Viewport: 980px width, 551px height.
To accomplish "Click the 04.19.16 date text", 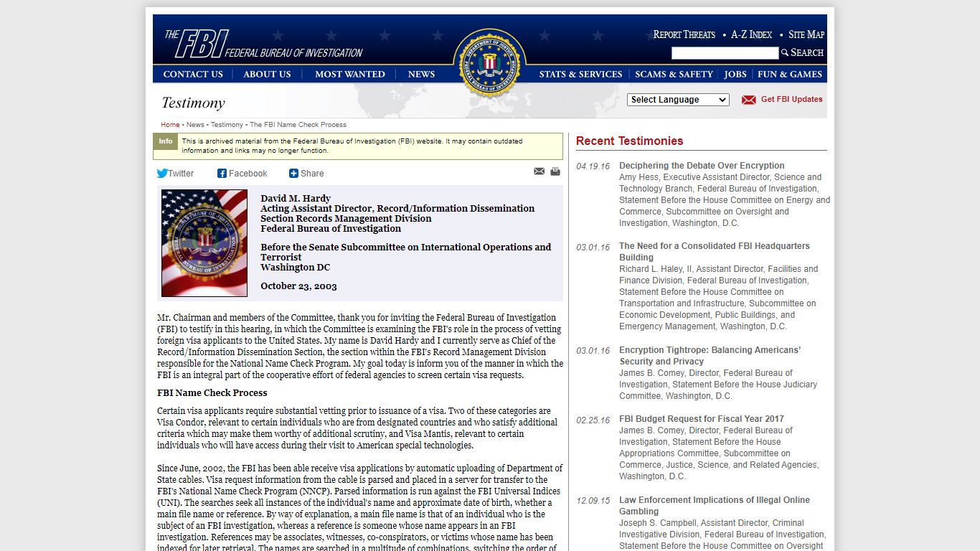I will pyautogui.click(x=593, y=166).
